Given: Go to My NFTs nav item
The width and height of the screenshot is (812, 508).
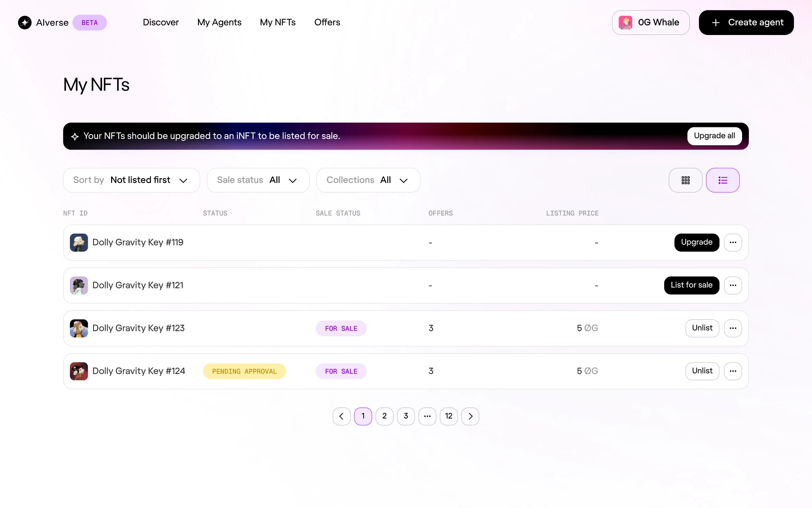Looking at the screenshot, I should (278, 22).
